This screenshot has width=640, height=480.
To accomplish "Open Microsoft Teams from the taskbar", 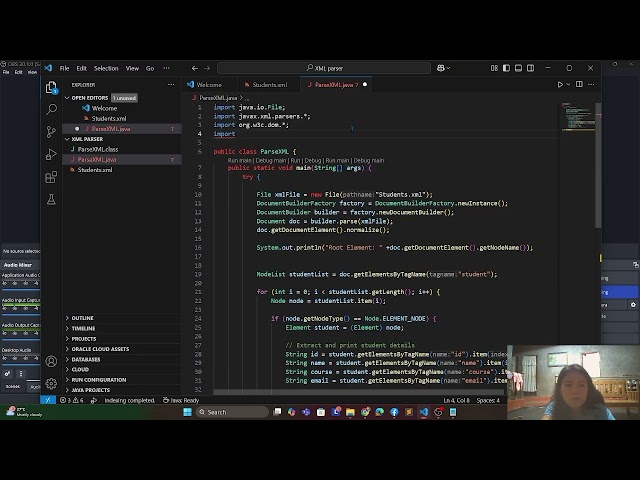I will click(306, 412).
